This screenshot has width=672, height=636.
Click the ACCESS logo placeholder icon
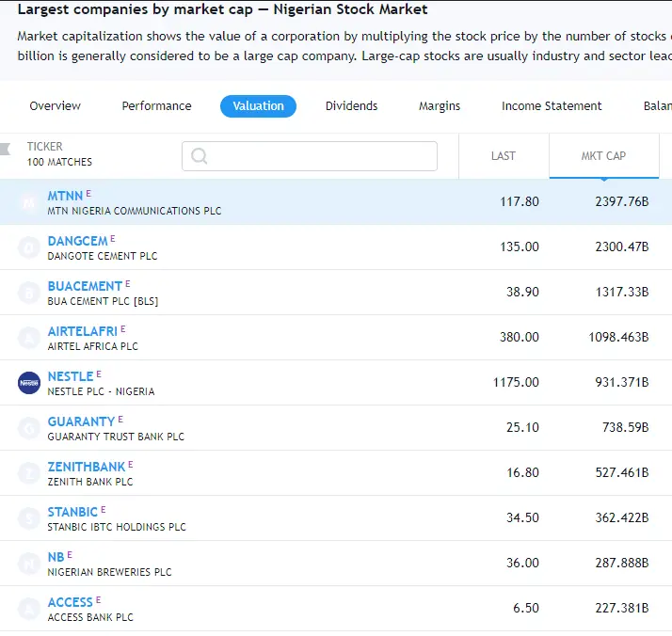coord(29,609)
